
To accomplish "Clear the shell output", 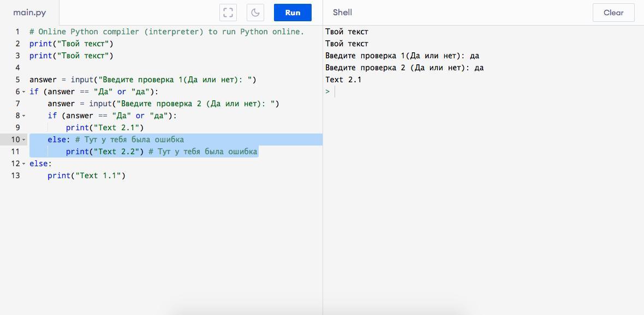I will point(613,13).
